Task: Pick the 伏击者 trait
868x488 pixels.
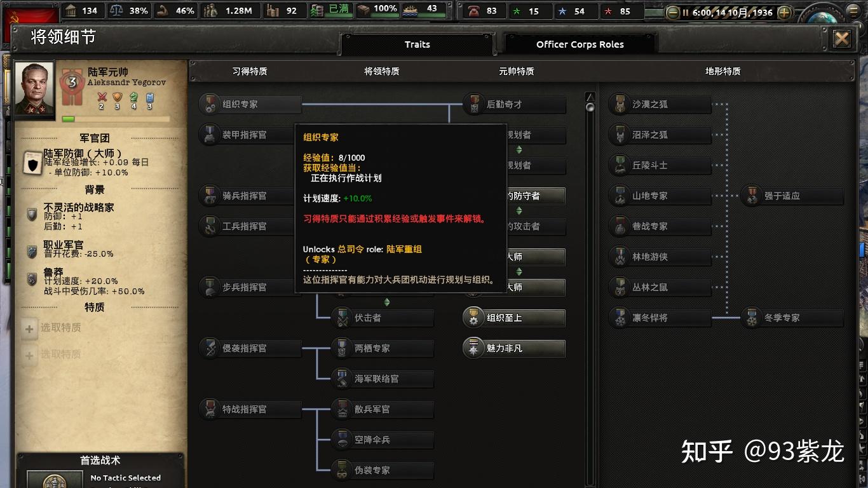Action: 383,318
